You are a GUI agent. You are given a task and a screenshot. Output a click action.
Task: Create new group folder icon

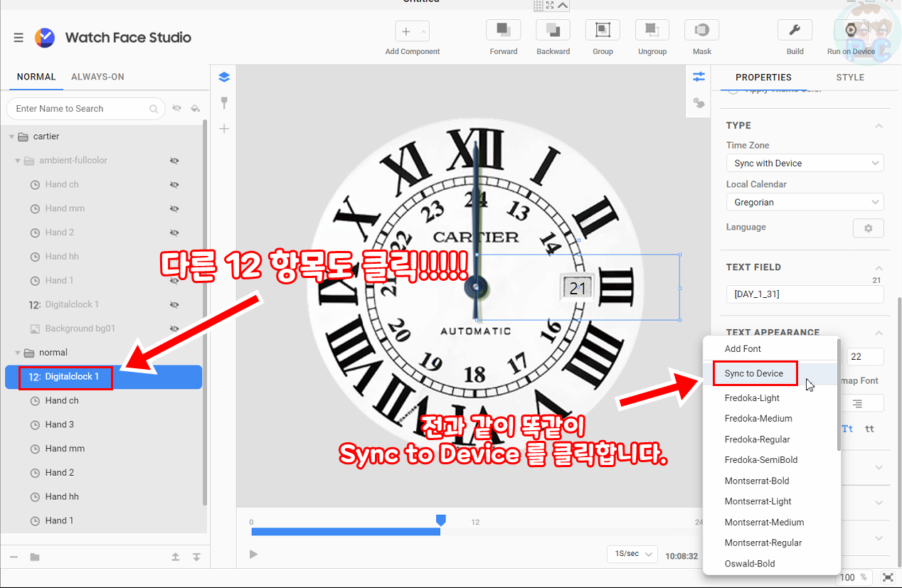[35, 557]
